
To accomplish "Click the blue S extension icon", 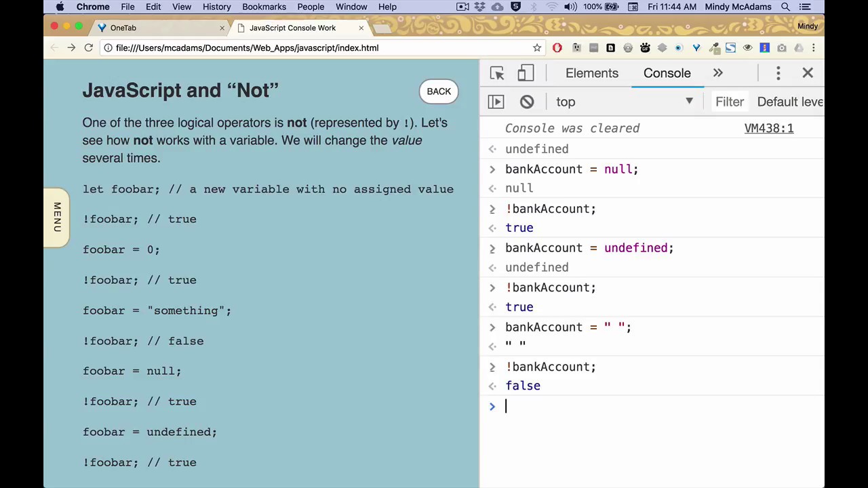I will coord(730,48).
